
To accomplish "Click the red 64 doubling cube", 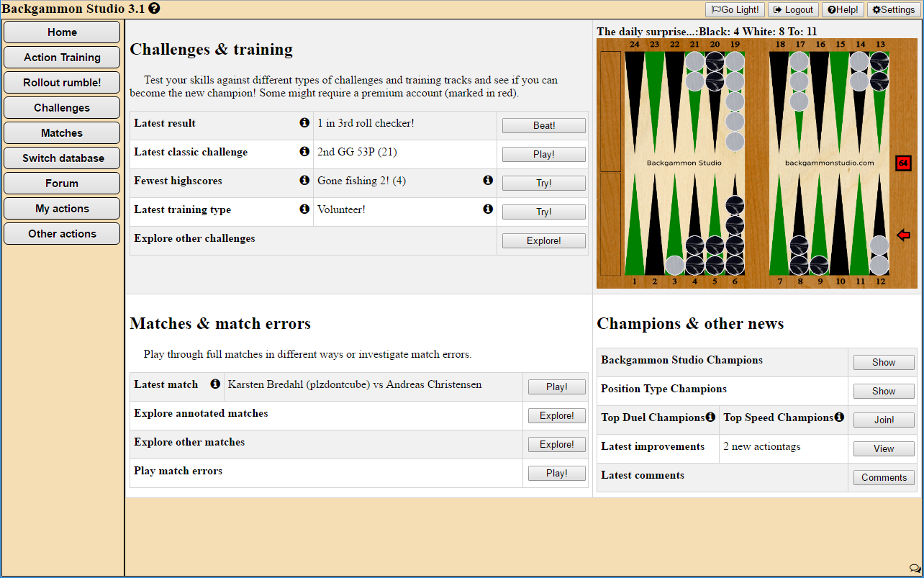I will 903,163.
